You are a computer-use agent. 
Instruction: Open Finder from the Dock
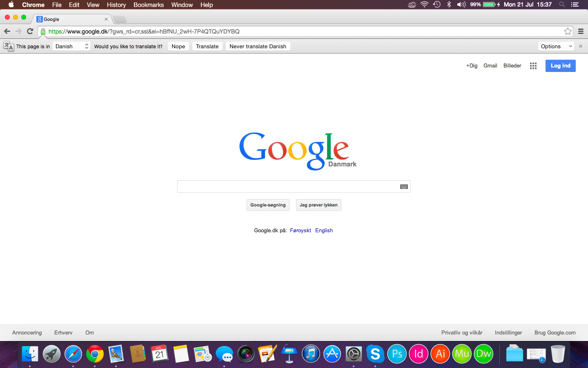point(30,354)
